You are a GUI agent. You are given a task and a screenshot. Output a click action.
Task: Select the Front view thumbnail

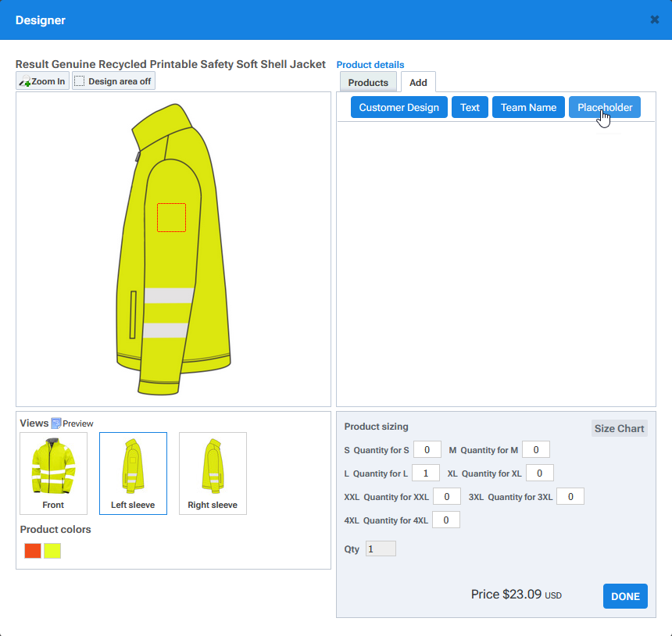click(x=53, y=473)
